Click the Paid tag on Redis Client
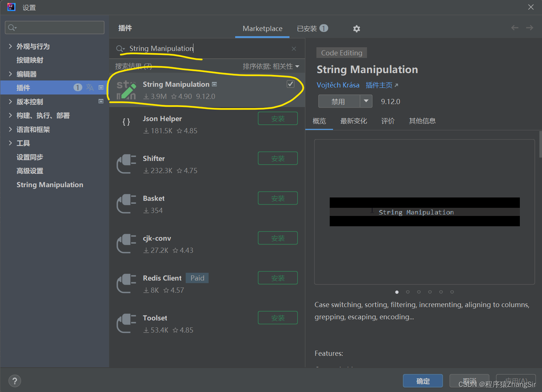This screenshot has width=542, height=392. 197,278
